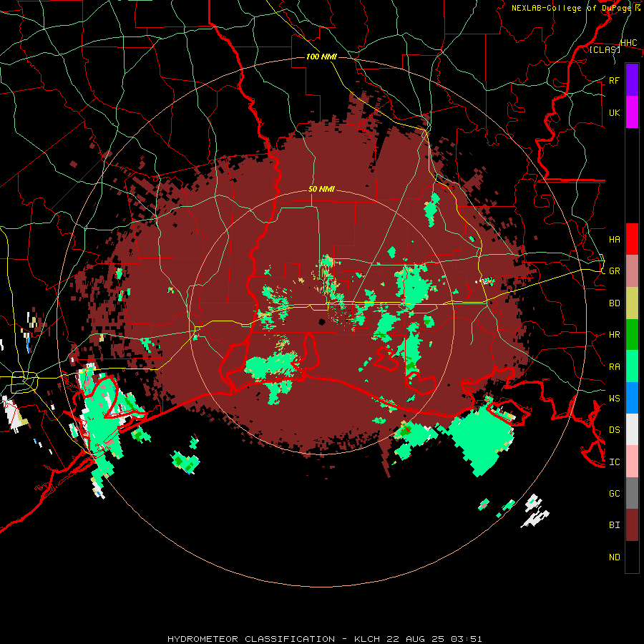Click the "GR" legend label
This screenshot has width=644, height=644.
[x=614, y=271]
